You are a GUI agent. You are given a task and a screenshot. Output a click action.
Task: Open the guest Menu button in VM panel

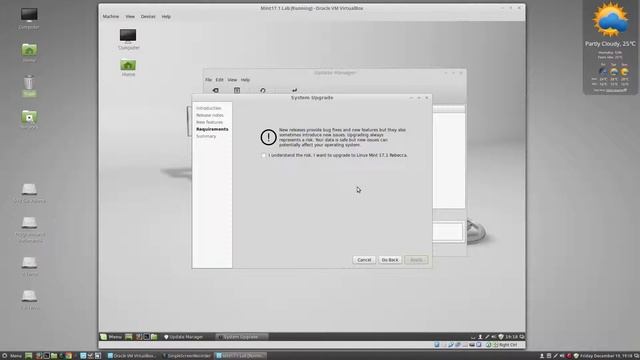(111, 337)
